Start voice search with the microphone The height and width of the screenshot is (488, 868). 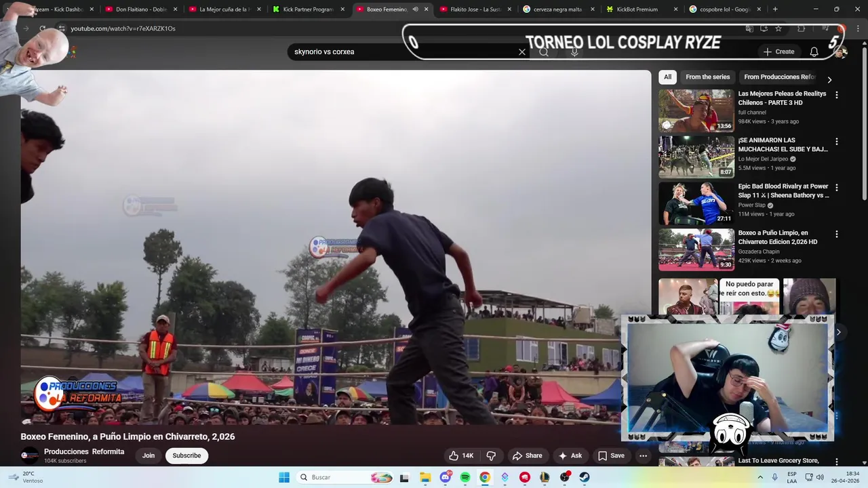pyautogui.click(x=574, y=52)
